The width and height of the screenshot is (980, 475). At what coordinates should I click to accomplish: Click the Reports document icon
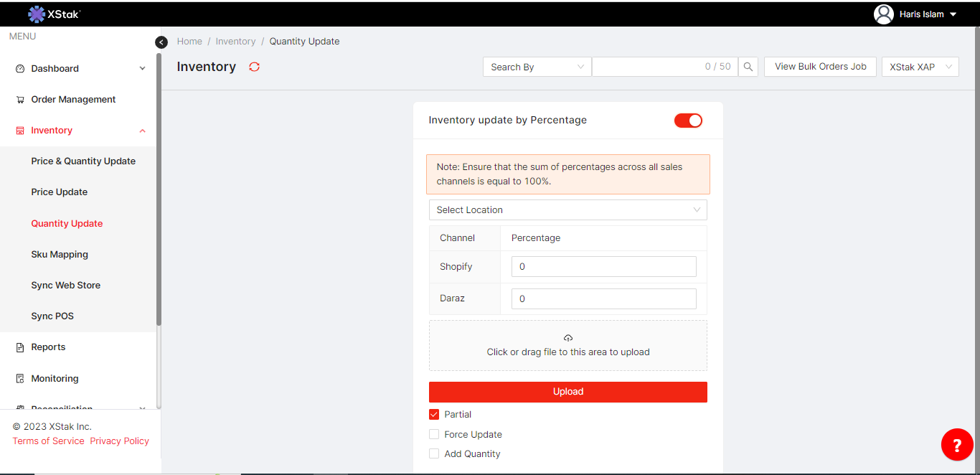20,347
